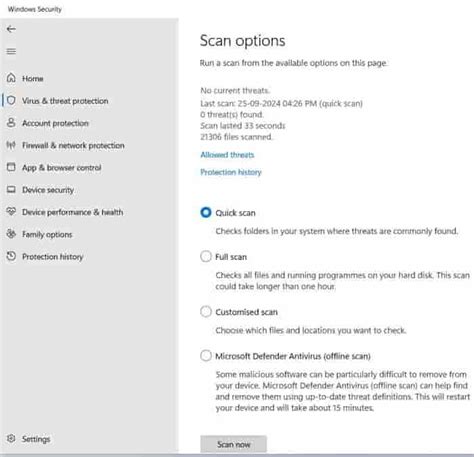
Task: Open Device performance & health section
Action: coord(73,212)
